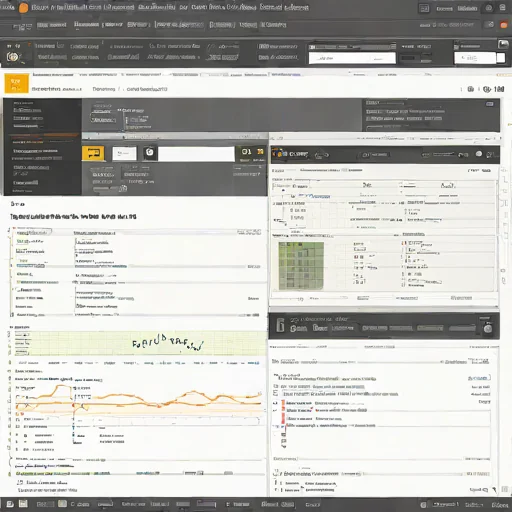Click the small orange icon at top right corner
The image size is (512, 512).
504,25
